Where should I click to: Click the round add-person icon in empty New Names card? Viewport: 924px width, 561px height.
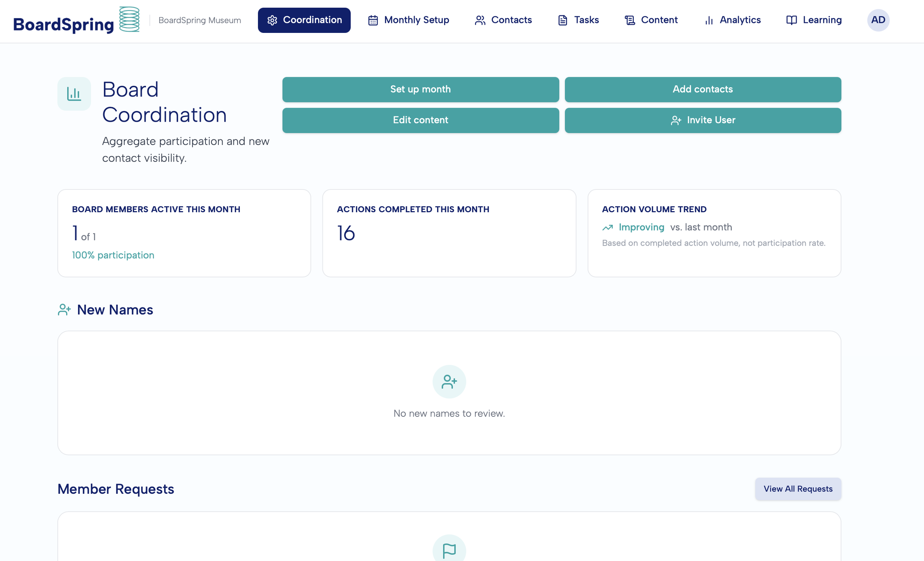tap(449, 382)
